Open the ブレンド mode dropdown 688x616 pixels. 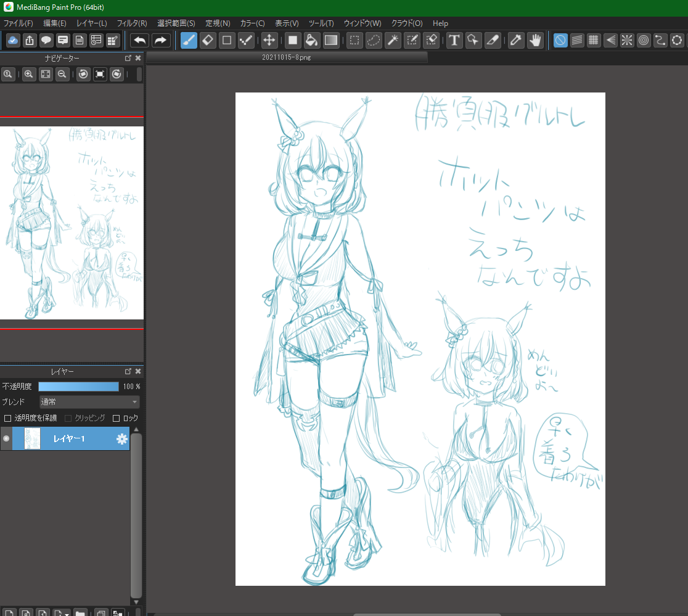click(x=89, y=402)
